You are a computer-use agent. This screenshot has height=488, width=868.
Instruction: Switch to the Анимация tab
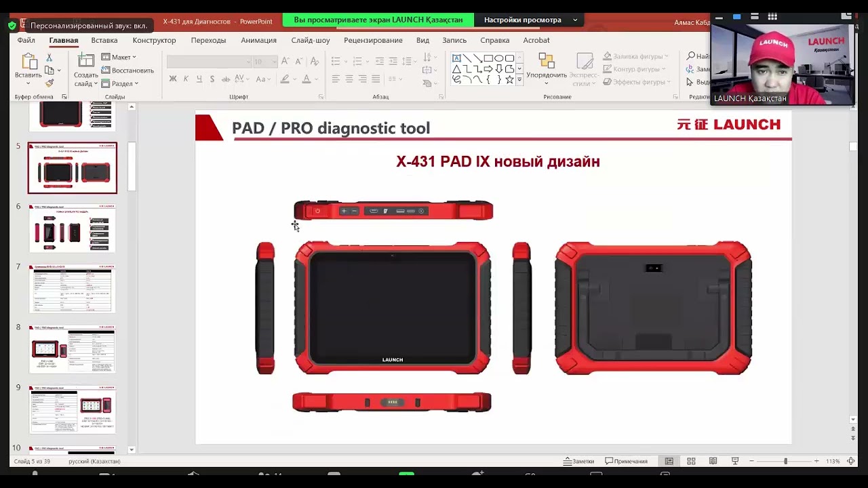(x=259, y=40)
